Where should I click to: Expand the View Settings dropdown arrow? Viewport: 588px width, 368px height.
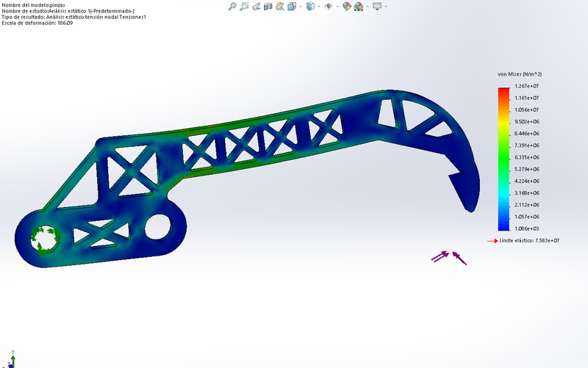pyautogui.click(x=386, y=7)
